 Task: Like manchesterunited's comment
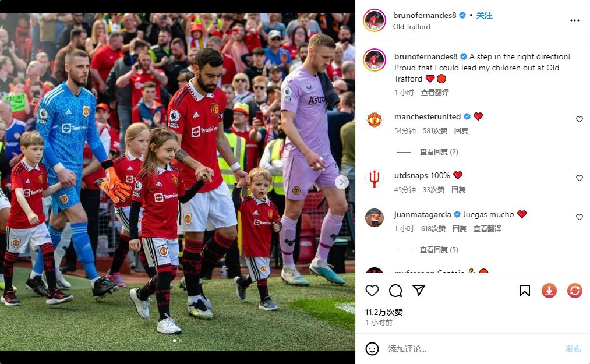pyautogui.click(x=580, y=119)
